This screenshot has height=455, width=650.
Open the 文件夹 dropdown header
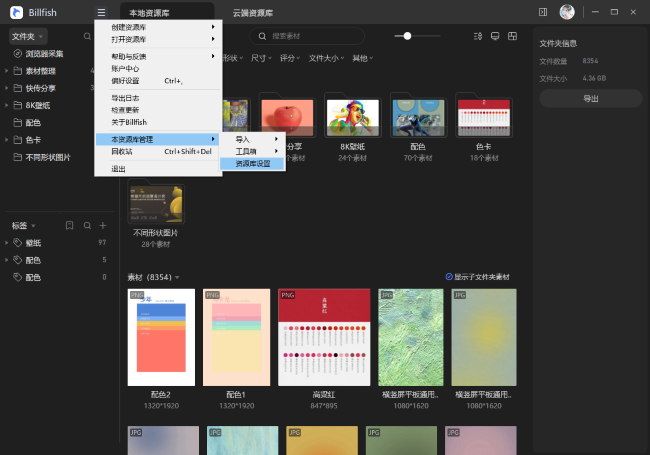[x=27, y=35]
